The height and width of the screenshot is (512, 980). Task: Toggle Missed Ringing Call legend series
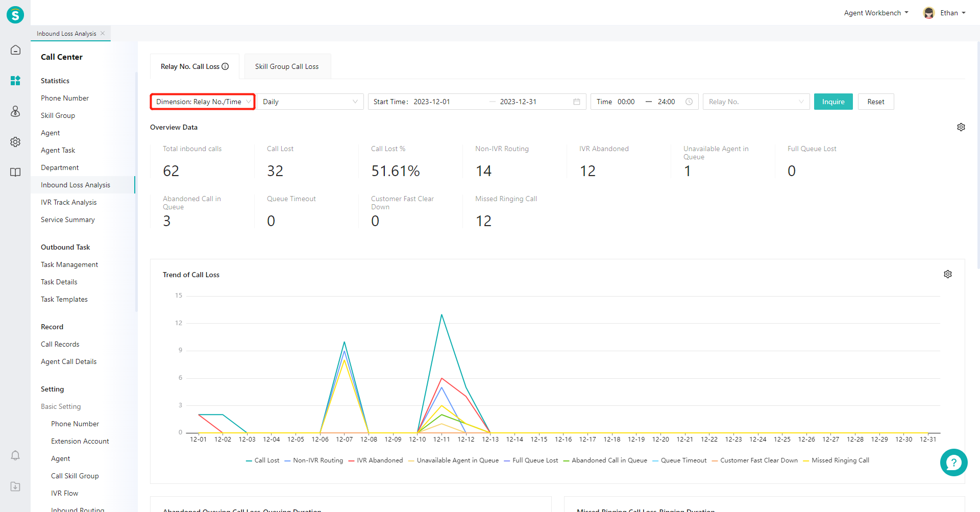[836, 460]
